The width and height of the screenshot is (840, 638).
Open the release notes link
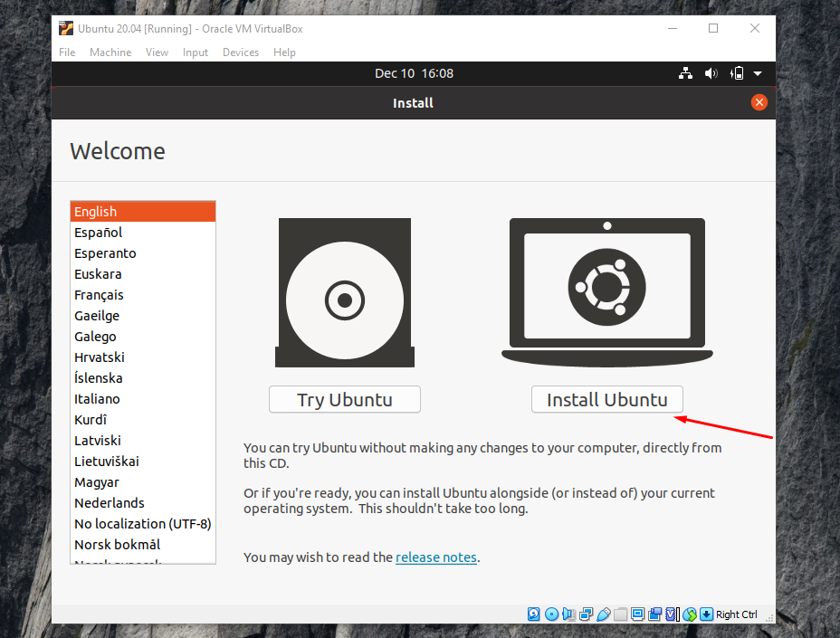[436, 557]
